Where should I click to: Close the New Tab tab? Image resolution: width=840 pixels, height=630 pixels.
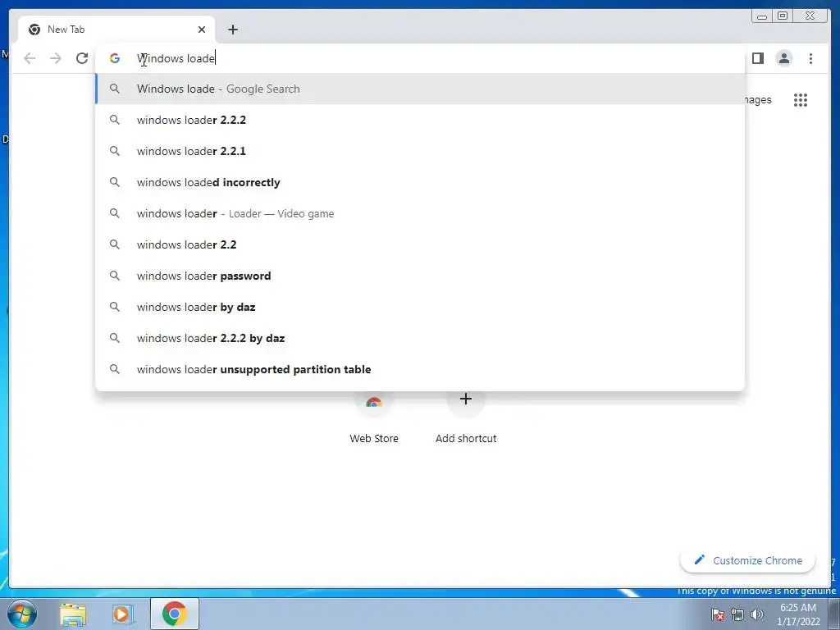pyautogui.click(x=202, y=30)
